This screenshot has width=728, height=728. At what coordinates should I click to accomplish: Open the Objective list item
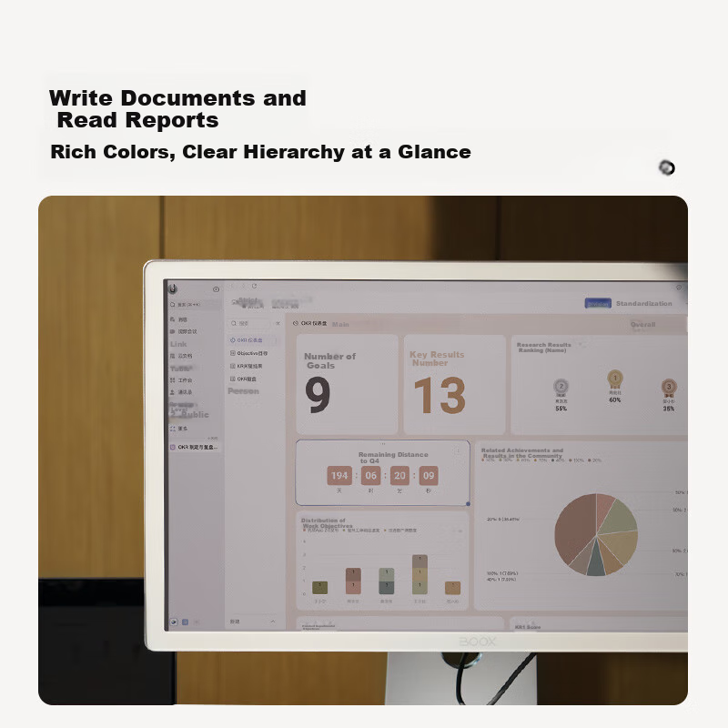(249, 353)
